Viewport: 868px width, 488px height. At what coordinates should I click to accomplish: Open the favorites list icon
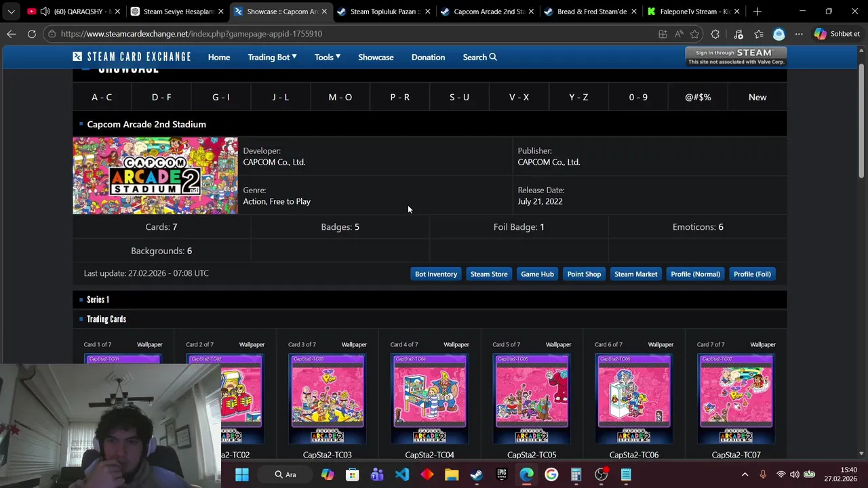[x=758, y=34]
